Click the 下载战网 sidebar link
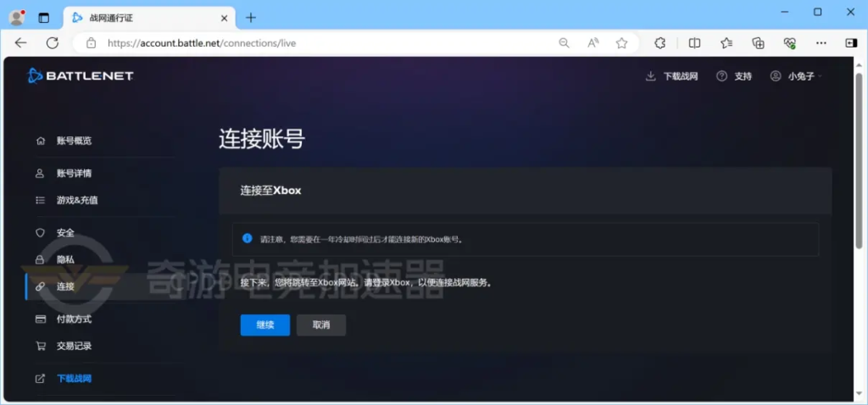 pyautogui.click(x=74, y=379)
